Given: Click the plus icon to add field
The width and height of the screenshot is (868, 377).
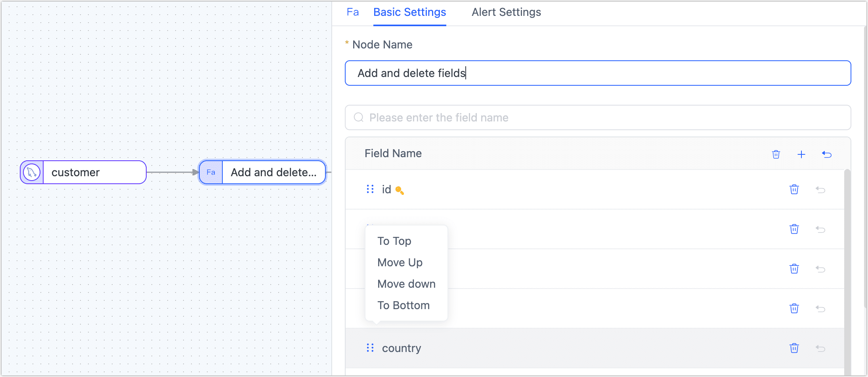Looking at the screenshot, I should click(801, 154).
